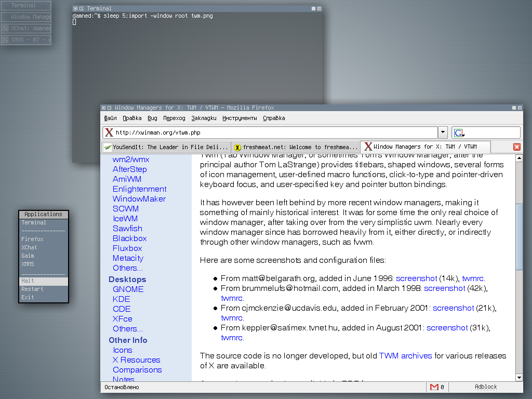Open the Comparisons link
The image size is (532, 399).
tap(137, 370)
